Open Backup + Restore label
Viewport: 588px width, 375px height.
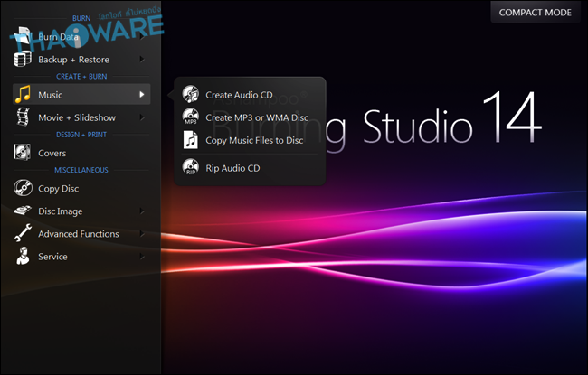(73, 60)
